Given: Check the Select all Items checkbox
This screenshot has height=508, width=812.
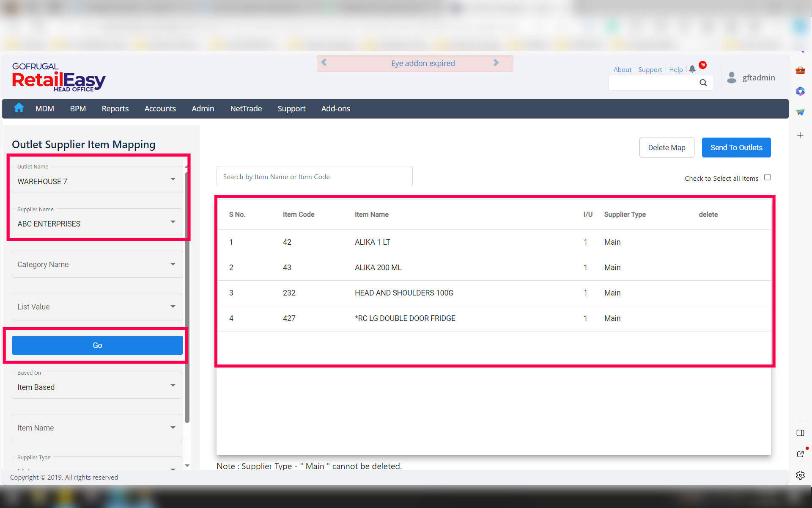Looking at the screenshot, I should click(767, 177).
